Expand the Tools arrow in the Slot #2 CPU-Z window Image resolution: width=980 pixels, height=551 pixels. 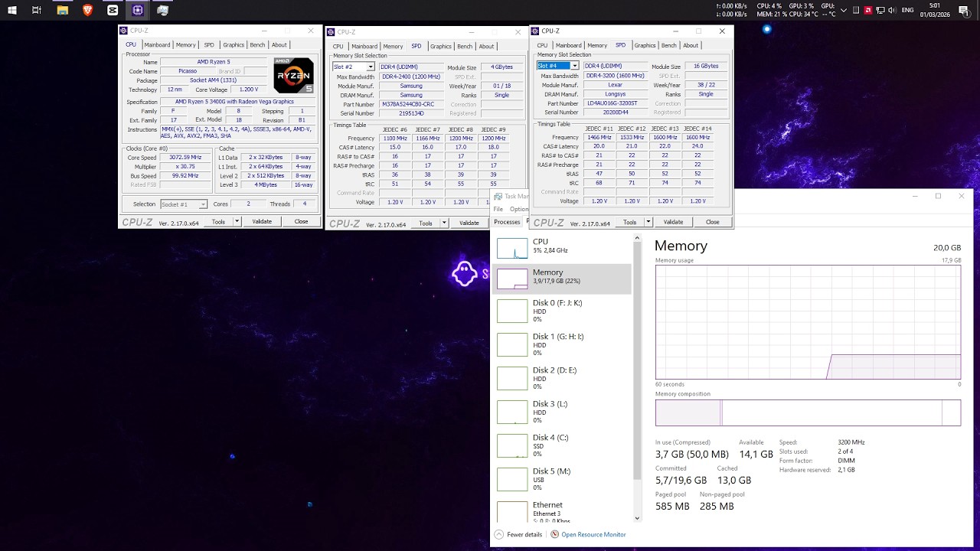click(444, 223)
